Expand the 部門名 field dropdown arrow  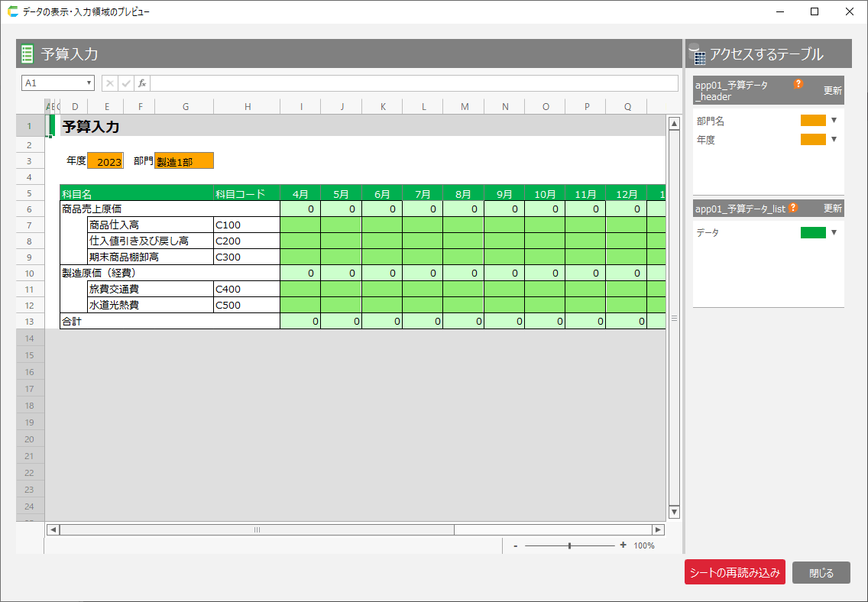[x=834, y=121]
